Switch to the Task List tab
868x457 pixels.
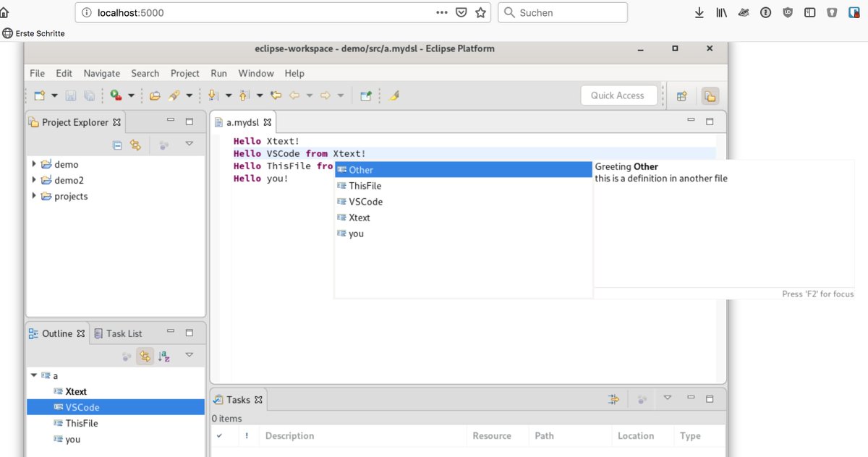pyautogui.click(x=118, y=333)
